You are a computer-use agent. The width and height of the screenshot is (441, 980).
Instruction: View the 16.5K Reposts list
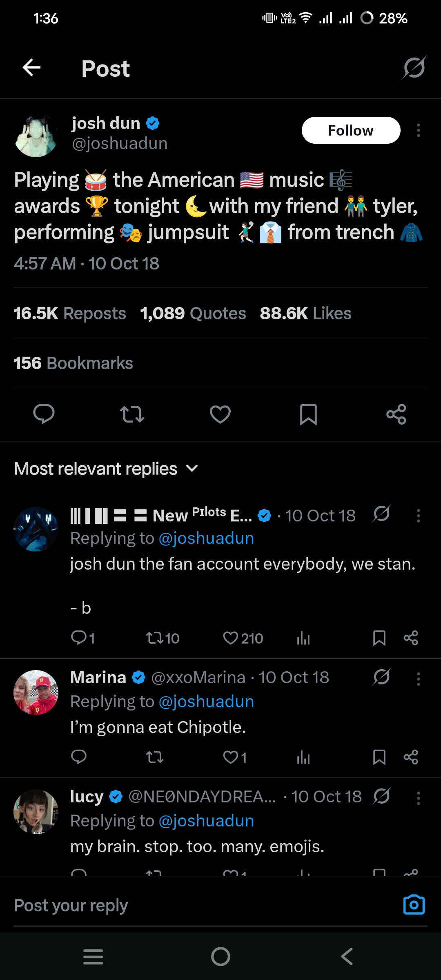click(x=70, y=314)
